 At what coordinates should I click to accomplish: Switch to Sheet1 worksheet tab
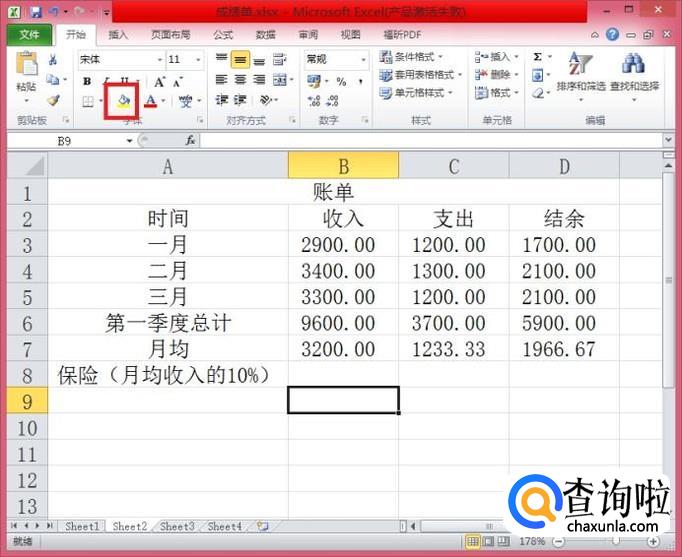(x=82, y=526)
